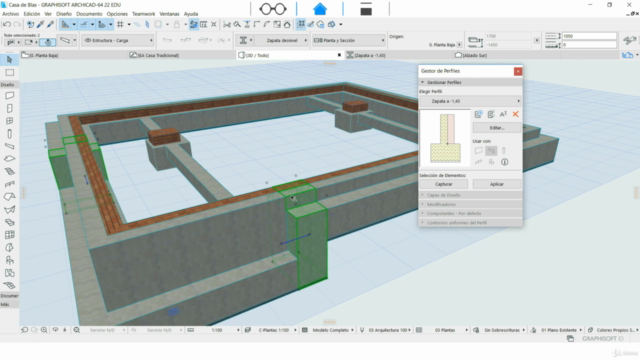Click the 1700 offset input field
This screenshot has height=360, width=640.
coord(508,36)
